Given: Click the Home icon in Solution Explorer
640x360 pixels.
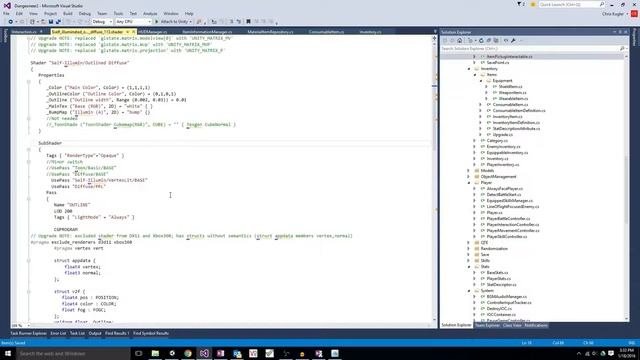Looking at the screenshot, I should point(460,40).
